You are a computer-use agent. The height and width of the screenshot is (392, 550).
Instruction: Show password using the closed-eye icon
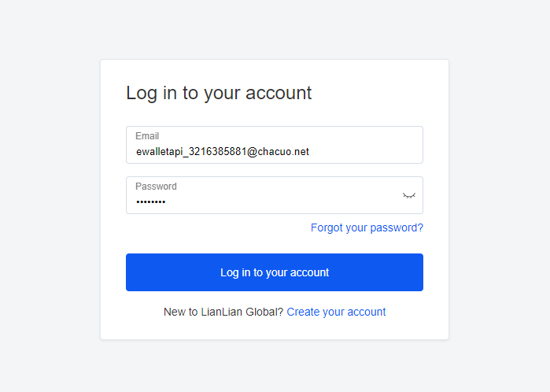point(408,195)
